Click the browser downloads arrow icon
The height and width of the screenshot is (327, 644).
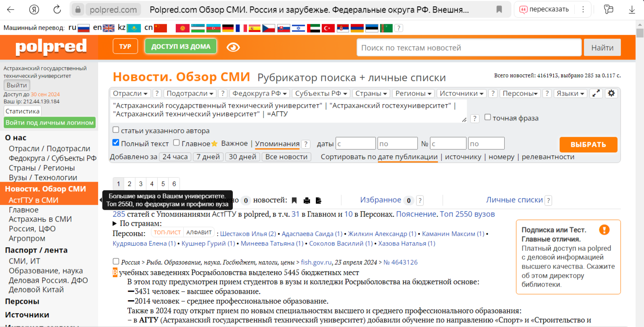point(632,9)
